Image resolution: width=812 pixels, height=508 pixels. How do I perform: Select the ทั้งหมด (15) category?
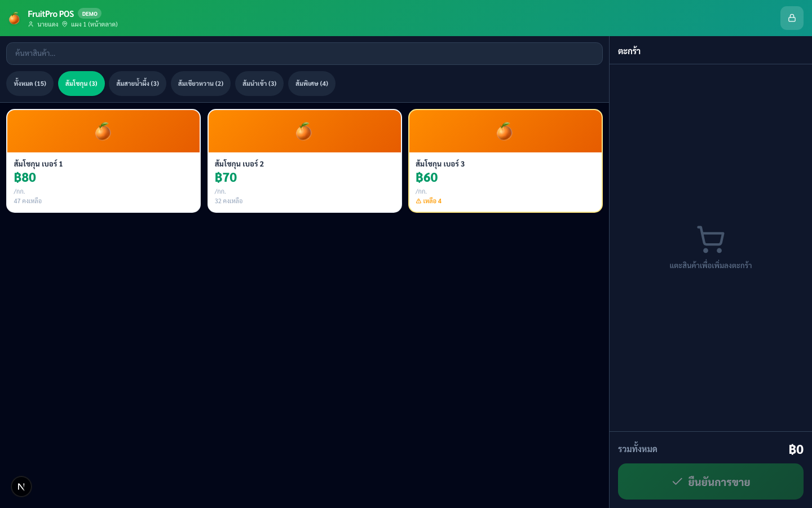pos(30,84)
